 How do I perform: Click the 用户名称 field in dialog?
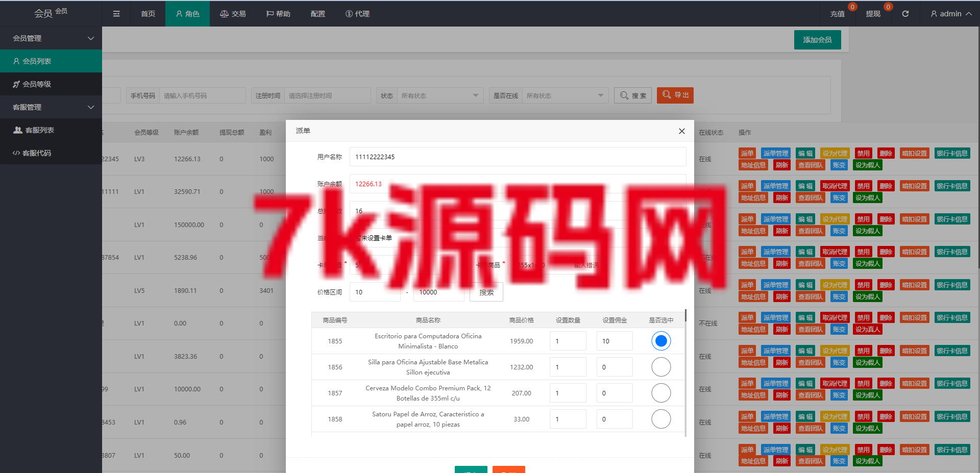coord(518,157)
